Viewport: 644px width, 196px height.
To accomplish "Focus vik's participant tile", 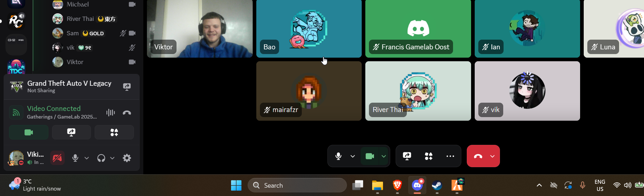I will pos(527,91).
